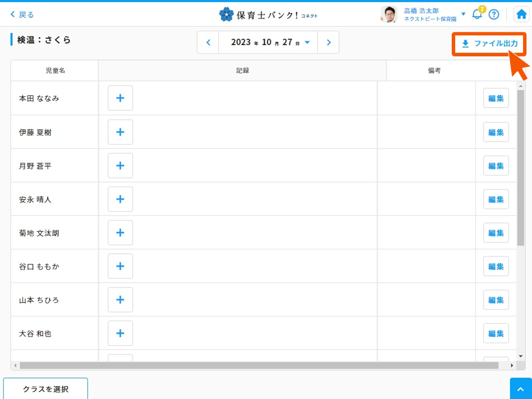Go to next day arrow
The height and width of the screenshot is (399, 532).
tap(329, 42)
